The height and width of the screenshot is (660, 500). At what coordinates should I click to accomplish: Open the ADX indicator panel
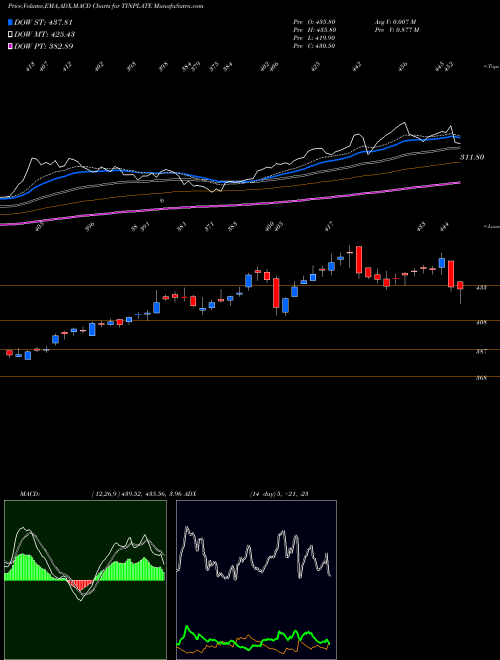pyautogui.click(x=256, y=580)
